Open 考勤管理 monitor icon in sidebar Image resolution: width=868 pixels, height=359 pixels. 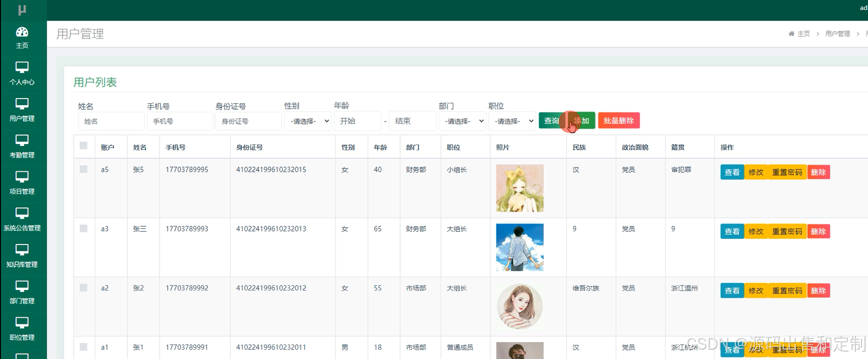(22, 140)
